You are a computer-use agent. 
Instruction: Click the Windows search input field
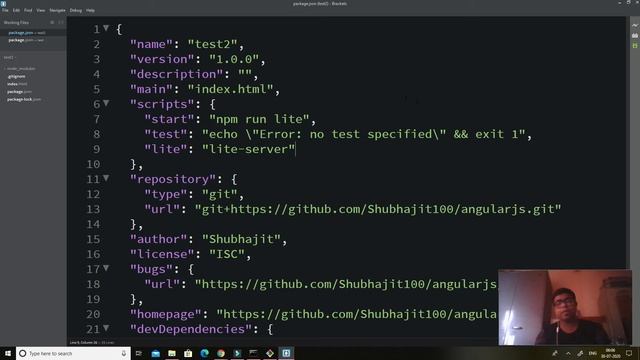tap(73, 353)
